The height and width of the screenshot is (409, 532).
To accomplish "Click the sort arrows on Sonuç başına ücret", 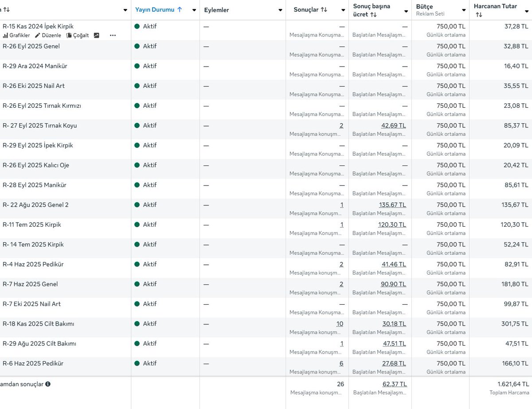I will click(x=373, y=15).
